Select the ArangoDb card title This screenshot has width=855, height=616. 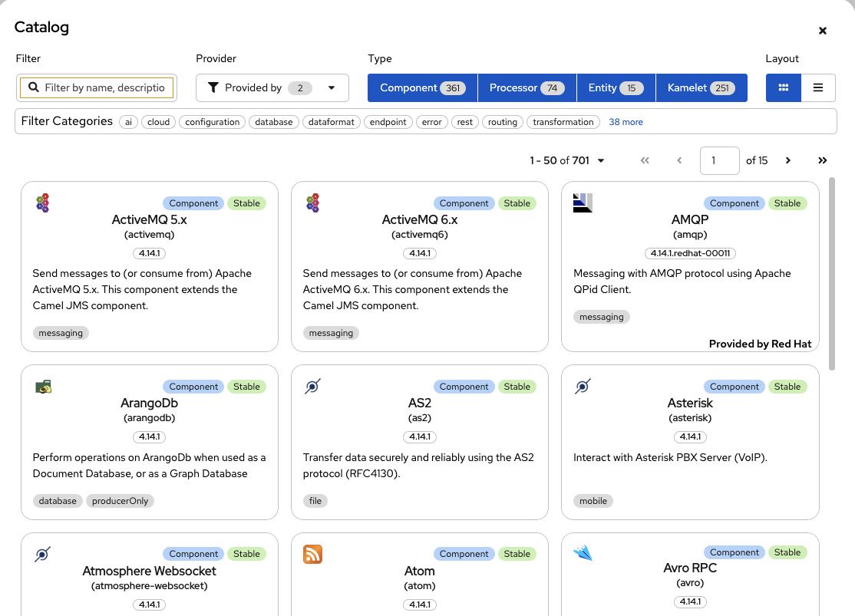(150, 404)
